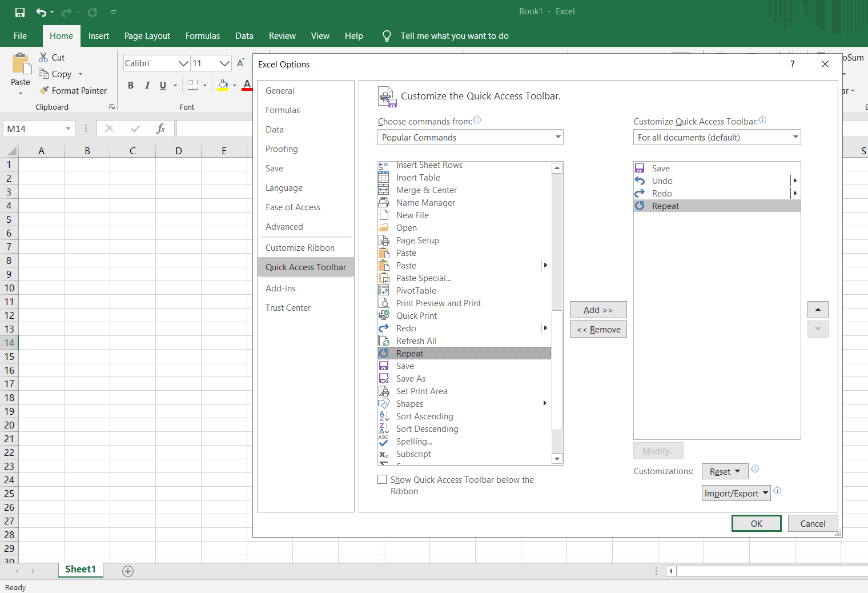Select the PivotTable command in the list

tap(416, 290)
